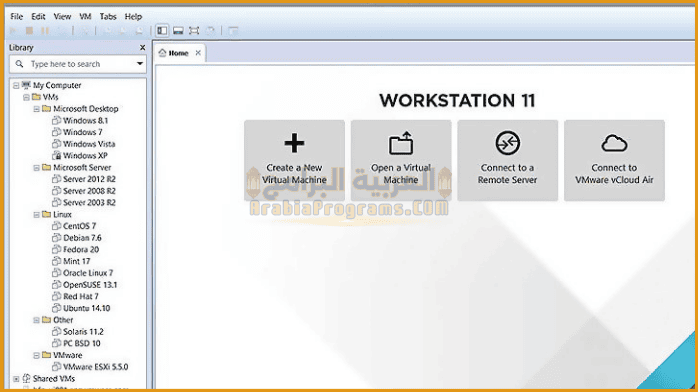
Task: Open the File menu
Action: [16, 16]
